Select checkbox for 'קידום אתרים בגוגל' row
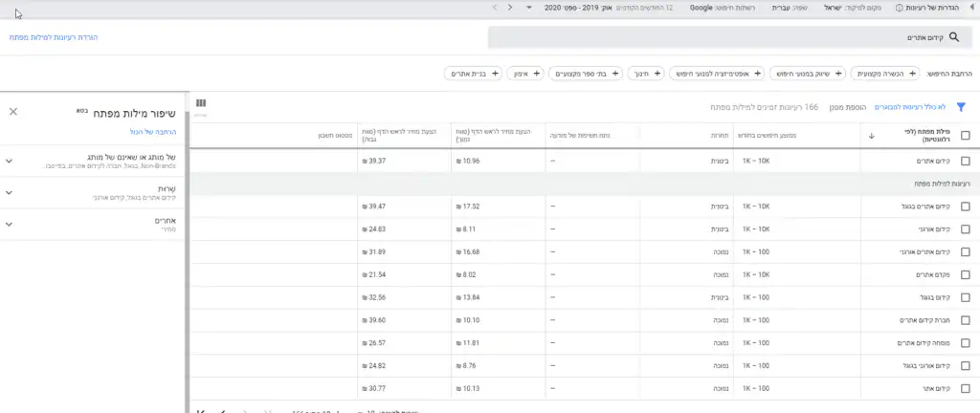 [965, 206]
